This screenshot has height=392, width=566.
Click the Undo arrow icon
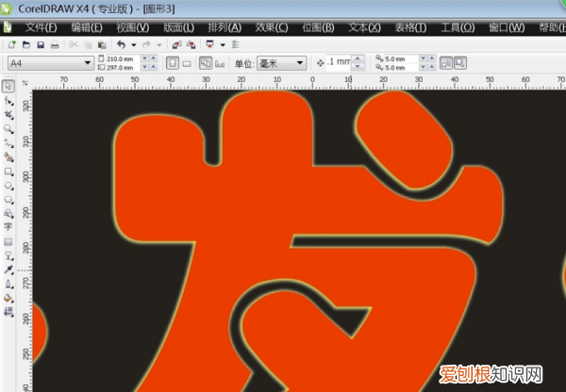pos(120,44)
